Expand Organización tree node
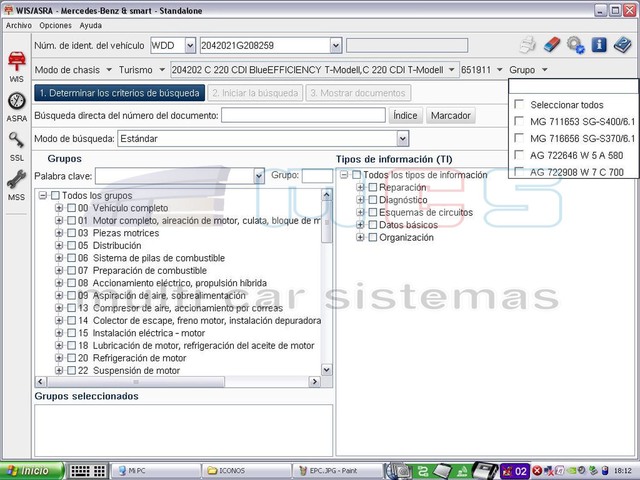 coord(360,238)
